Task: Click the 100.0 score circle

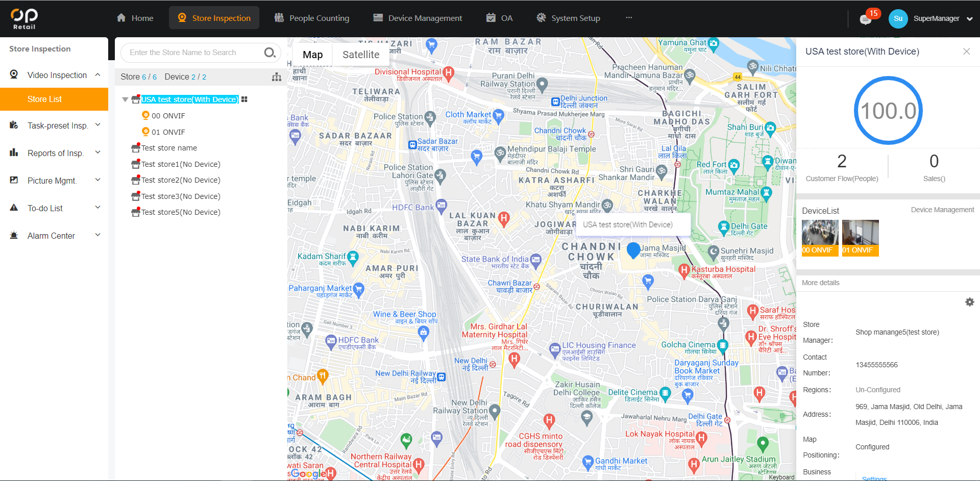Action: (x=888, y=111)
